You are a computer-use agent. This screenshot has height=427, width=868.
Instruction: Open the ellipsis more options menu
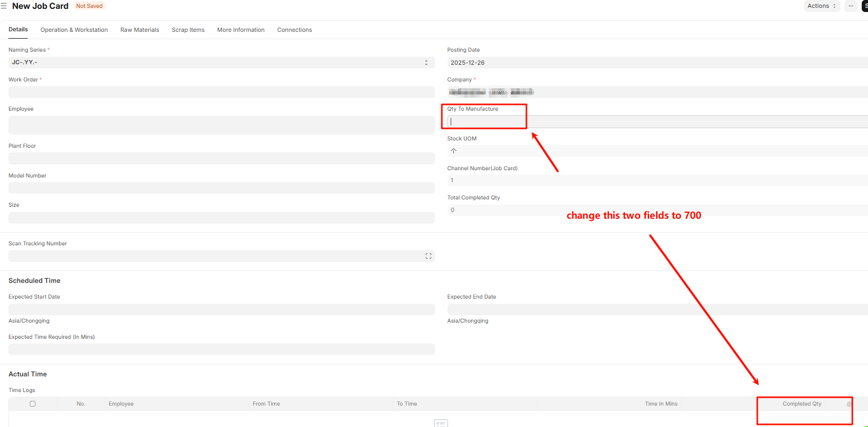[851, 6]
